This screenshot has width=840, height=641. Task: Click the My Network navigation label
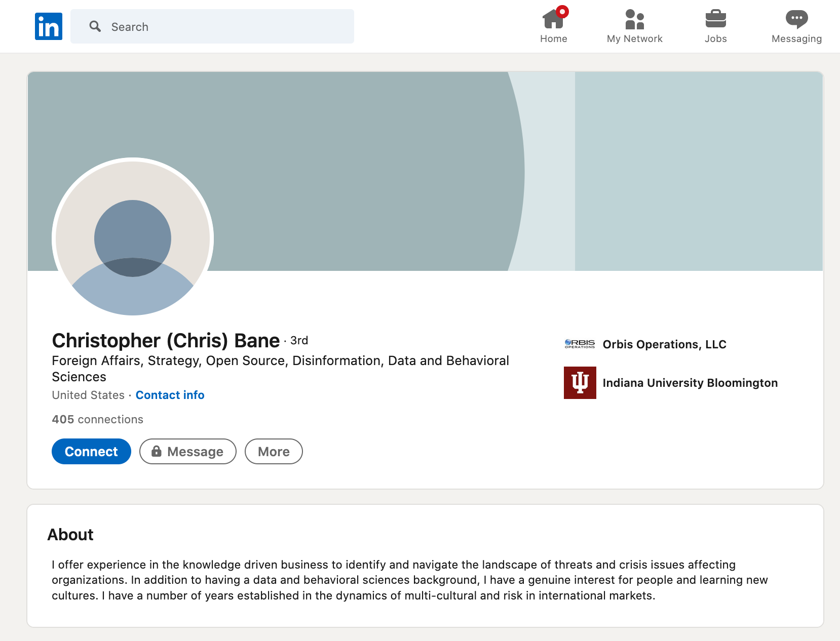click(635, 39)
